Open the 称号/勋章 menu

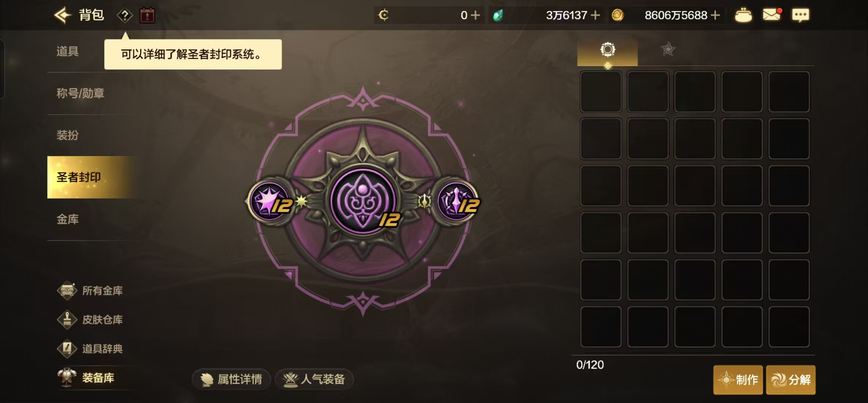pos(80,93)
